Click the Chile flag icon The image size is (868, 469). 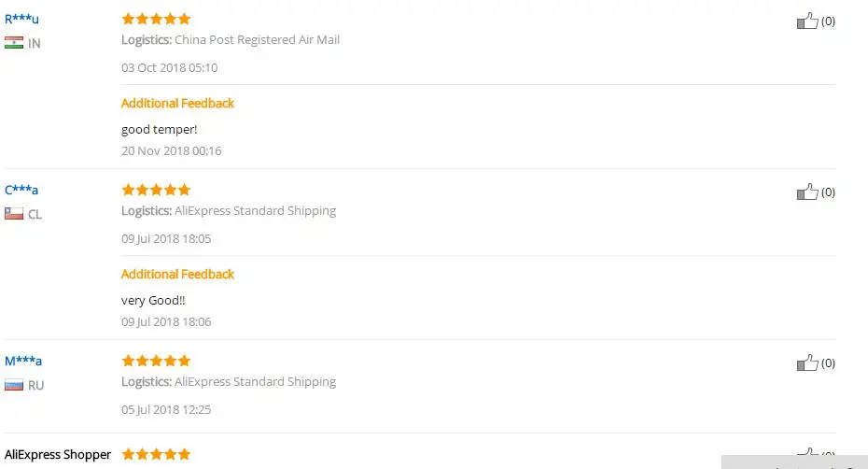[14, 214]
